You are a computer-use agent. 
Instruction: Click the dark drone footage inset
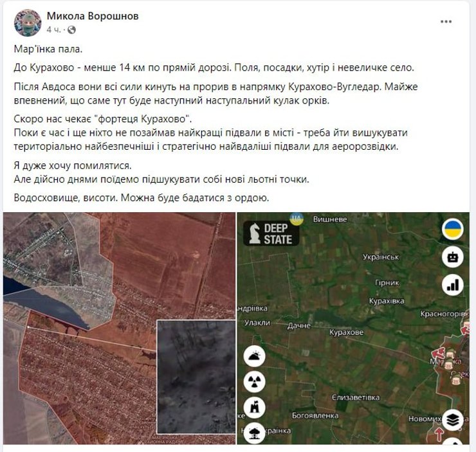(x=196, y=377)
